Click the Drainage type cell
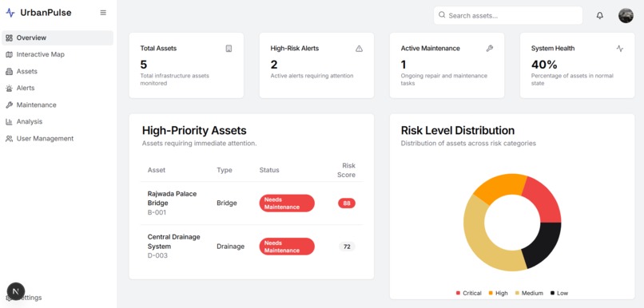 coord(230,247)
